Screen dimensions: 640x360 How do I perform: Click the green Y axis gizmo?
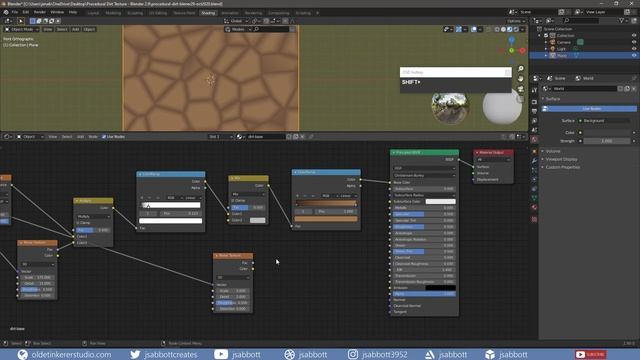tap(511, 50)
